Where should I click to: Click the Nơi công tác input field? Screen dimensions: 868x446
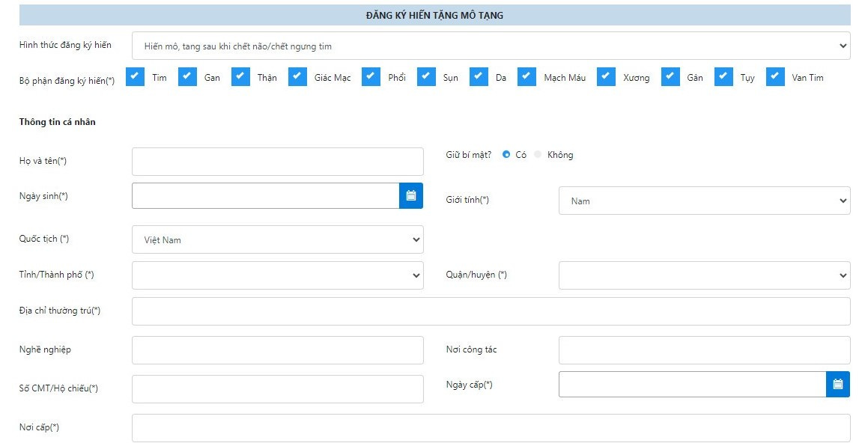[705, 350]
